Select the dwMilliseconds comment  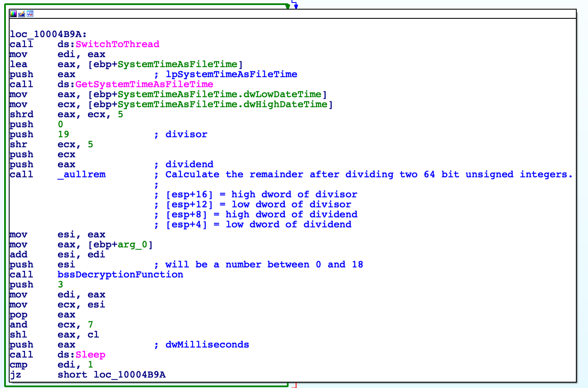[207, 344]
